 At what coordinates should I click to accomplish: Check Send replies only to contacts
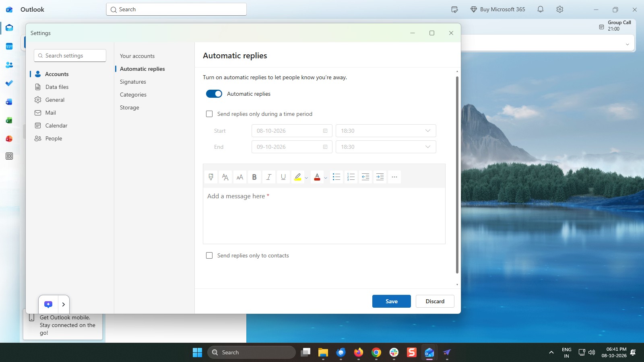tap(209, 255)
